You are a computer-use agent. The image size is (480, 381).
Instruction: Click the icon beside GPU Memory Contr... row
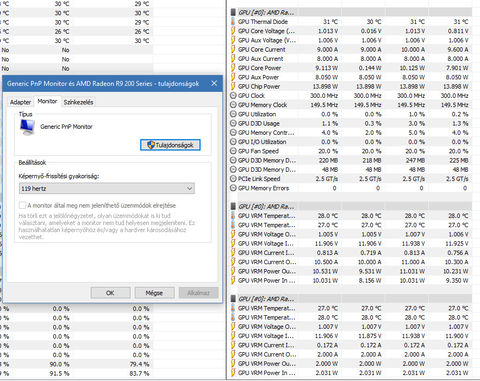233,133
